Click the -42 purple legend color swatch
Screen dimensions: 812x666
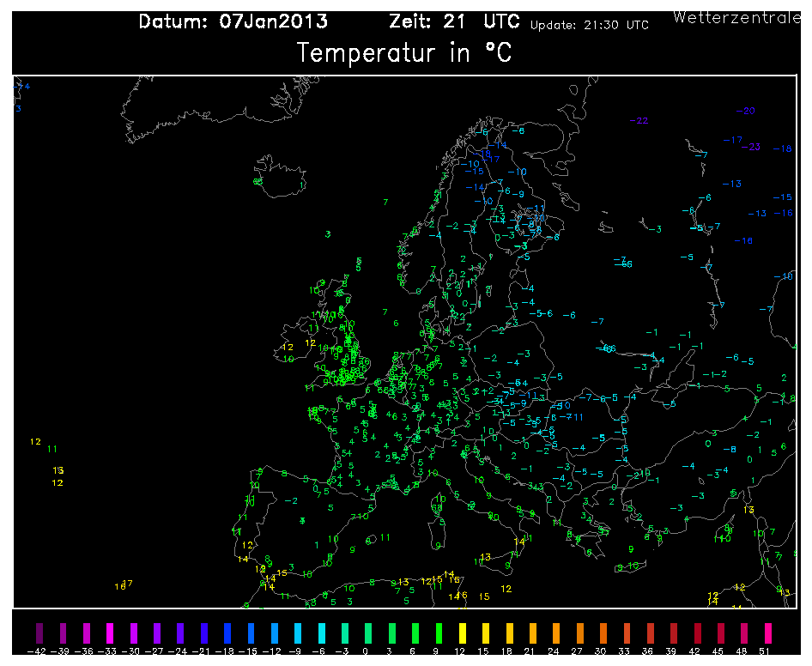39,633
